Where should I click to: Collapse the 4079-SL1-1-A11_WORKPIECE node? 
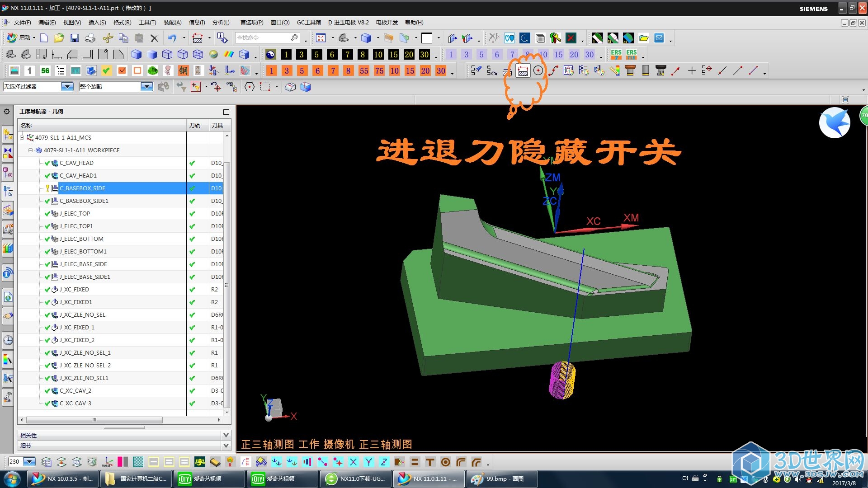[30, 150]
